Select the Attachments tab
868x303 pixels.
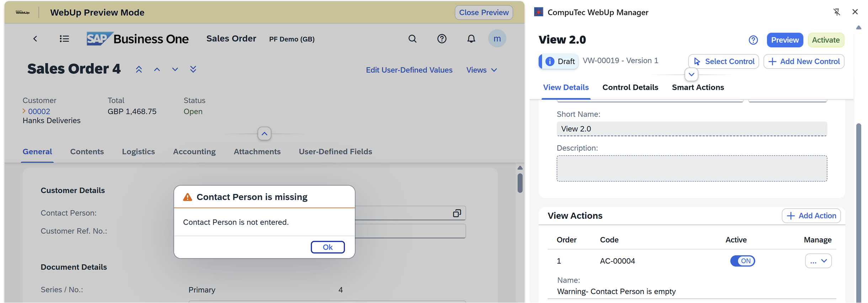point(257,152)
